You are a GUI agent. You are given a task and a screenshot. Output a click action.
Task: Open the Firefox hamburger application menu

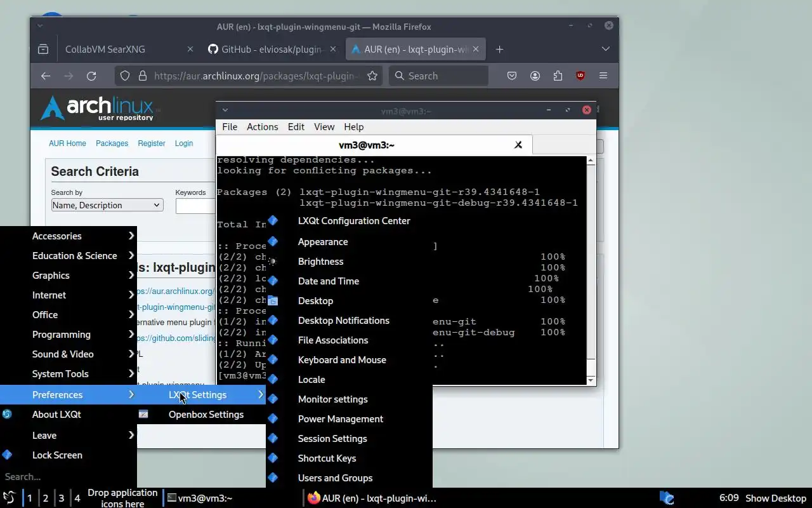point(603,76)
